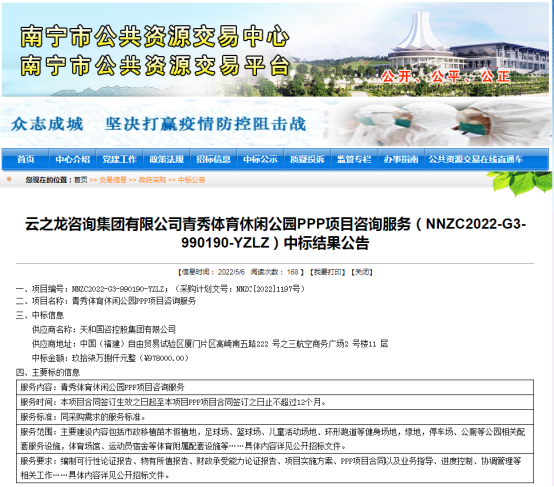Open 公共资源交易在线直通车 menu item
Image resolution: width=554 pixels, height=487 pixels.
coord(476,159)
